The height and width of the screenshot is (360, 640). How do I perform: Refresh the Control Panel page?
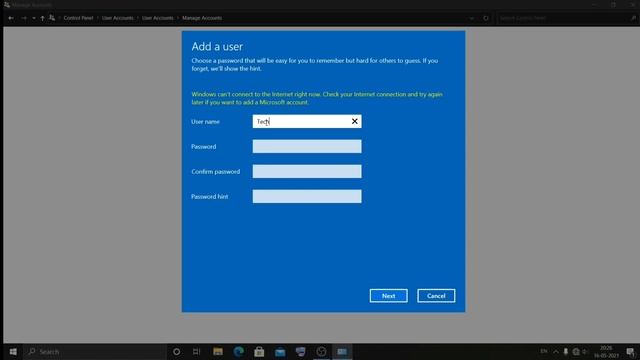point(486,18)
